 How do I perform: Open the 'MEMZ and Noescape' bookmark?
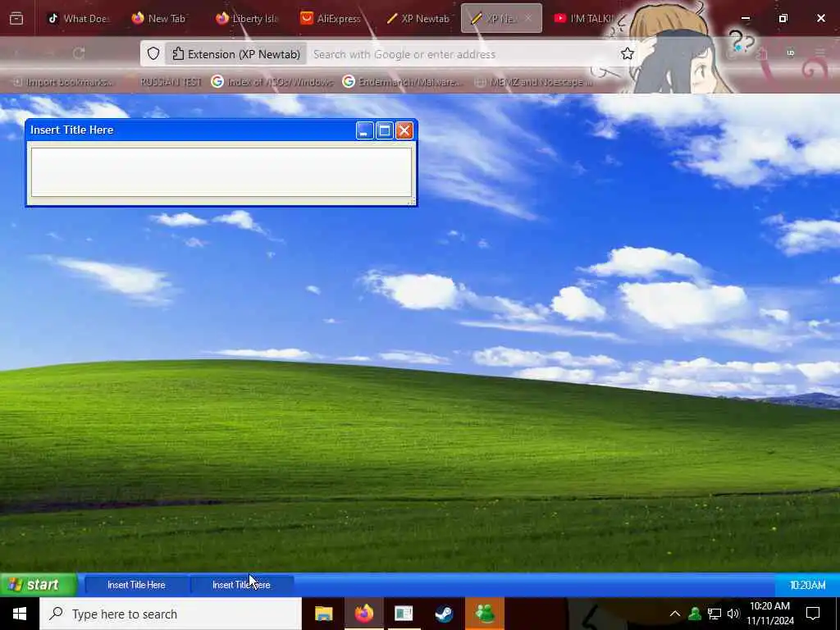click(x=534, y=82)
